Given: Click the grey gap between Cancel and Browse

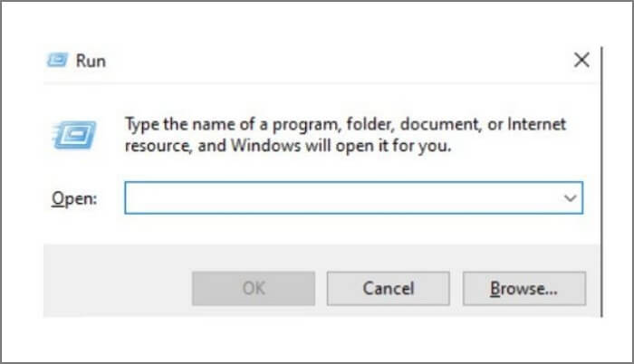Looking at the screenshot, I should pyautogui.click(x=457, y=289).
